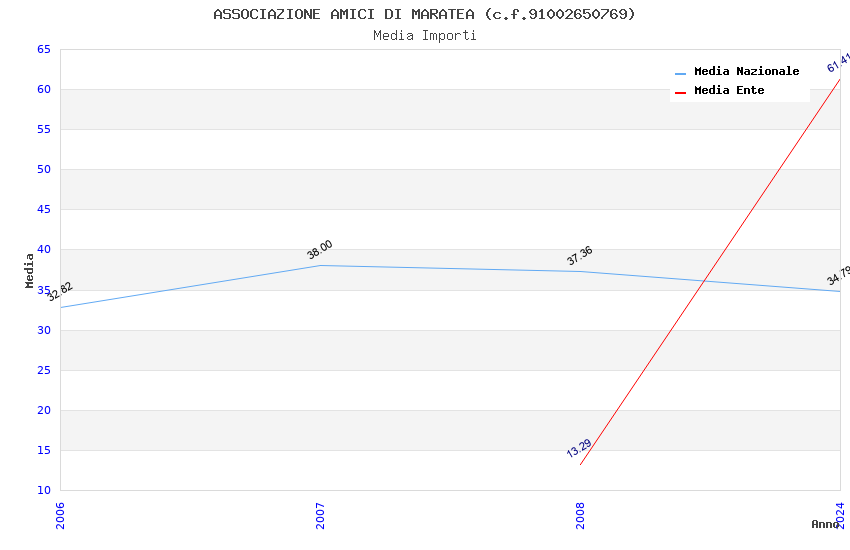Screen dimensions: 850x550
Task: Click the 65 y-axis tick label
Action: point(43,49)
